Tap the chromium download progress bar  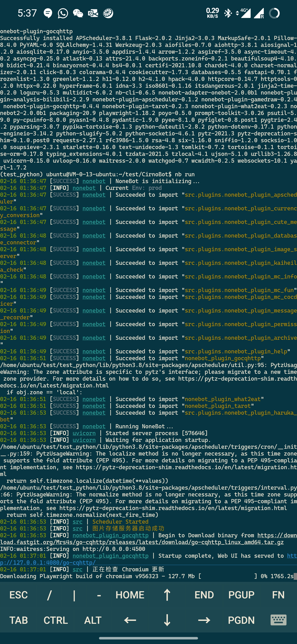click(x=227, y=576)
